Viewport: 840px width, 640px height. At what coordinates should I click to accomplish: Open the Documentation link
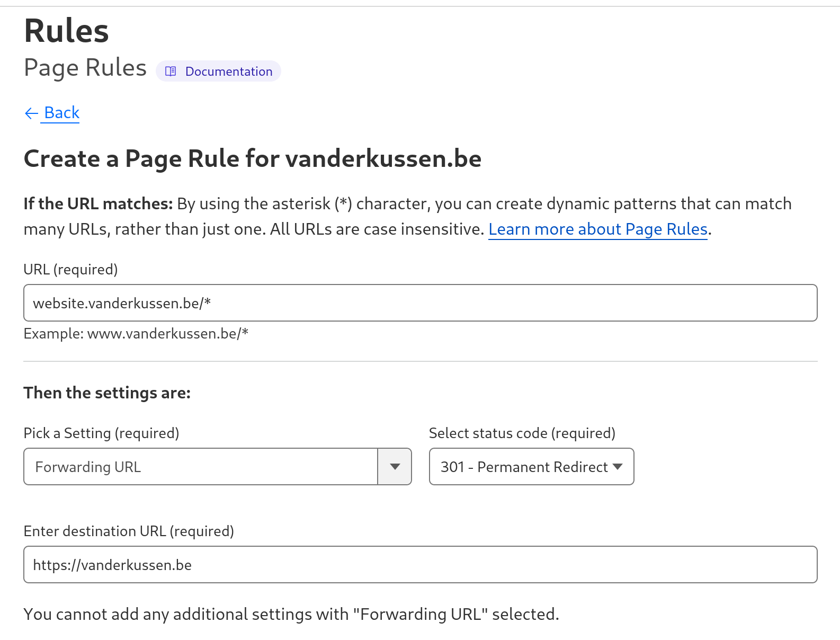[x=228, y=72]
